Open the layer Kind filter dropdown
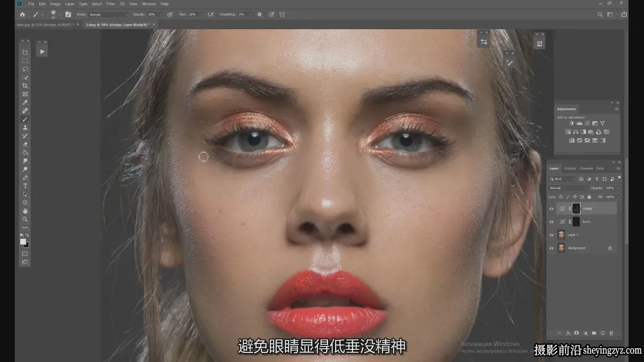 point(562,178)
